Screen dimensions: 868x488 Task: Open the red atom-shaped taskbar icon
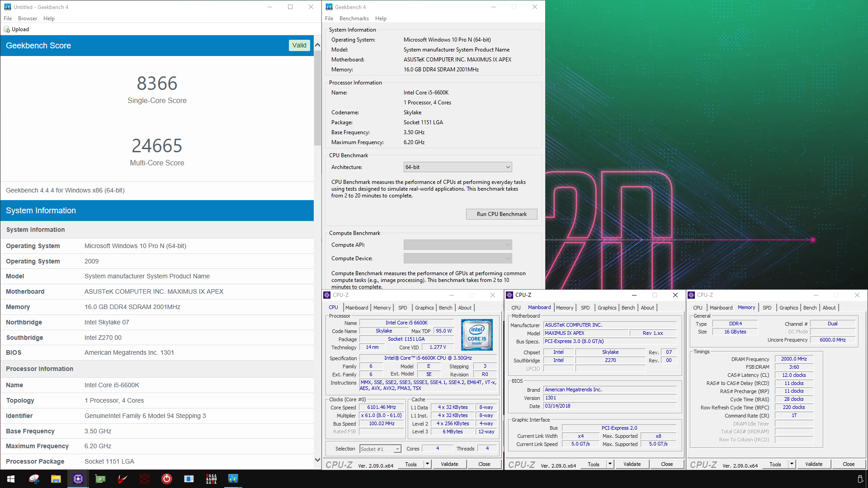click(x=145, y=479)
